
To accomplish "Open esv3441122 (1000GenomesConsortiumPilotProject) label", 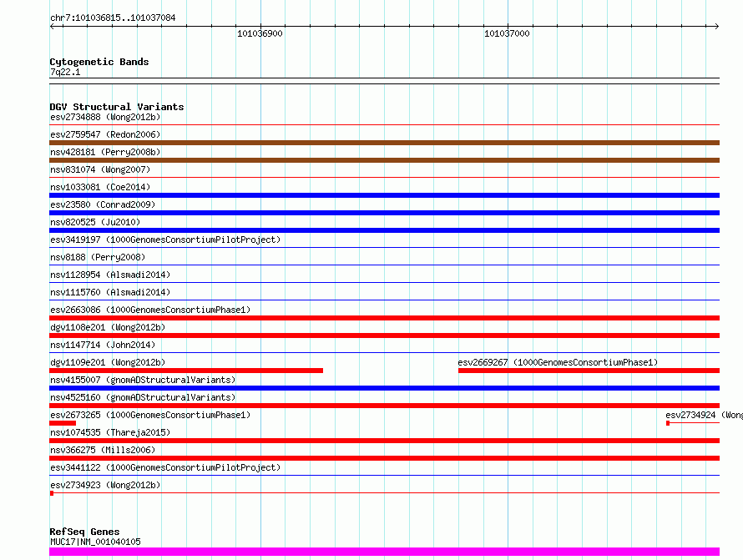I will tap(165, 467).
